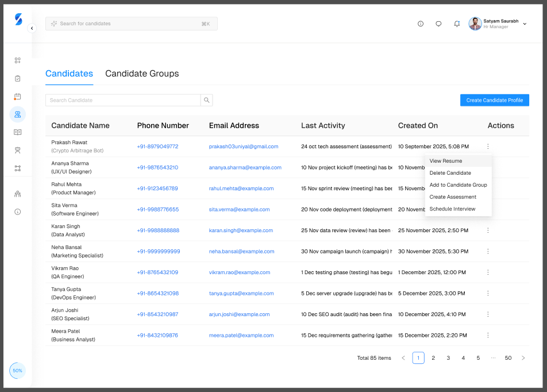Open actions menu for Meera Patel
Image resolution: width=547 pixels, height=392 pixels.
(488, 335)
